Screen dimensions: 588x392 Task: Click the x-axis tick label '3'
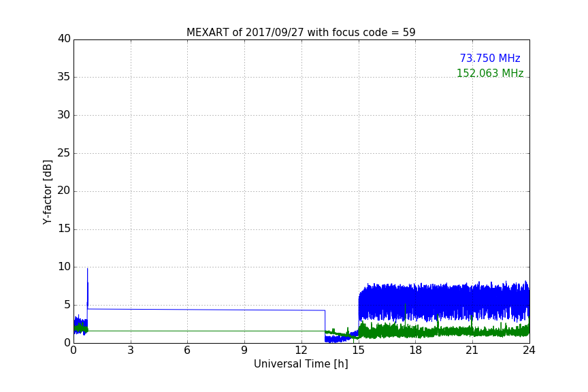point(131,350)
